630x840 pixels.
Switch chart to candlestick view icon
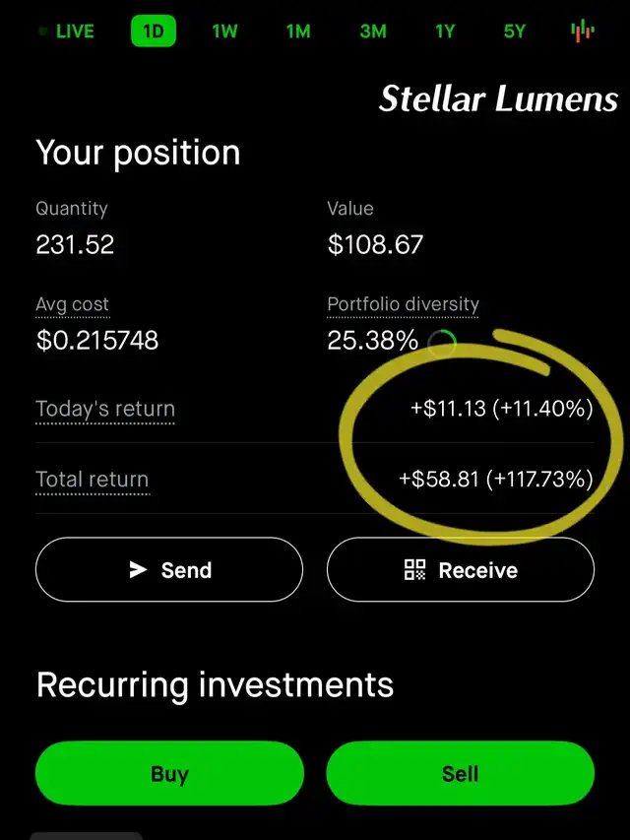pyautogui.click(x=583, y=32)
